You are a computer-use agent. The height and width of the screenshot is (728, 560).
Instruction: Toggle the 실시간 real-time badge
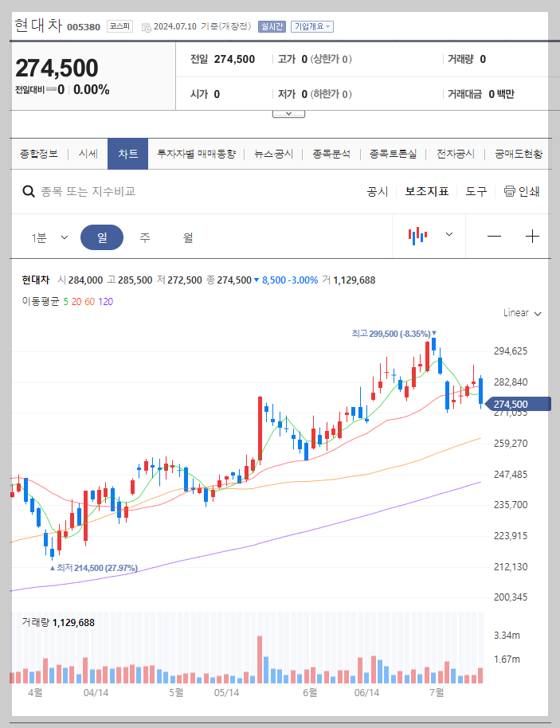pos(272,26)
